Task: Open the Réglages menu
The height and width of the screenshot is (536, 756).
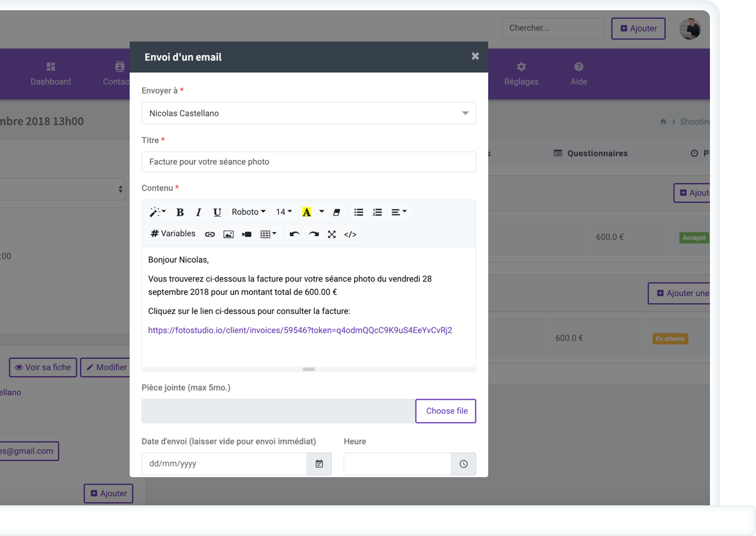Action: (521, 74)
